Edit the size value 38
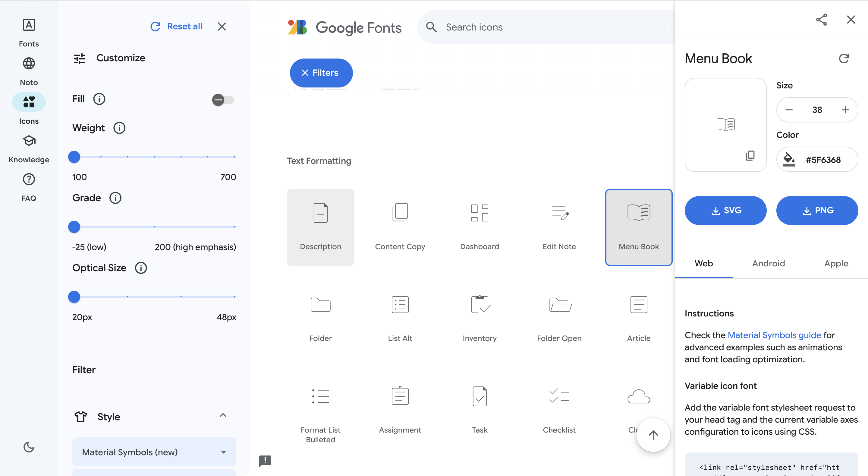Viewport: 868px width, 476px height. 817,110
